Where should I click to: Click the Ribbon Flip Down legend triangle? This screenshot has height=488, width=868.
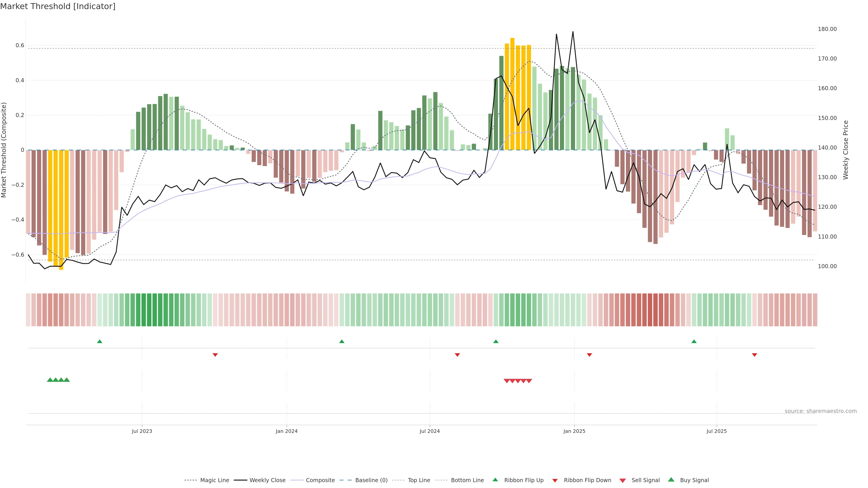coord(555,481)
